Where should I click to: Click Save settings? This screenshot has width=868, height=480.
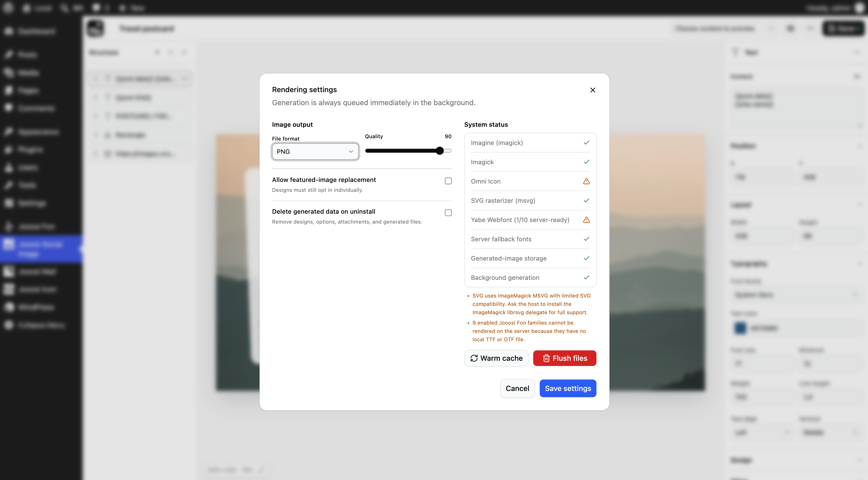coord(568,388)
